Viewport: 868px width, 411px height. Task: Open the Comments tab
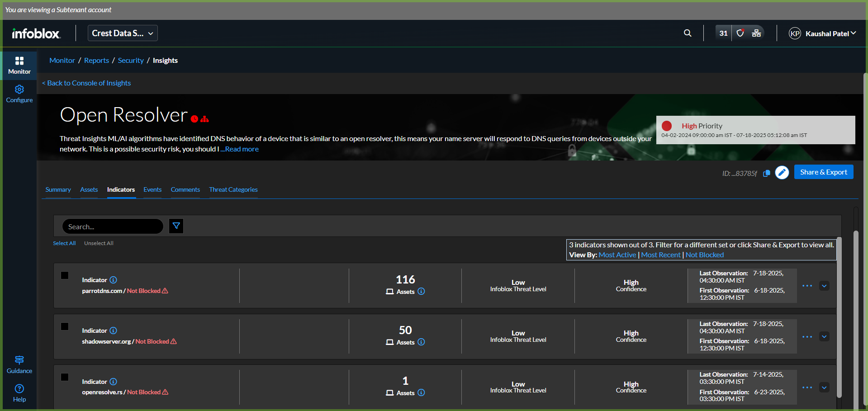point(185,189)
